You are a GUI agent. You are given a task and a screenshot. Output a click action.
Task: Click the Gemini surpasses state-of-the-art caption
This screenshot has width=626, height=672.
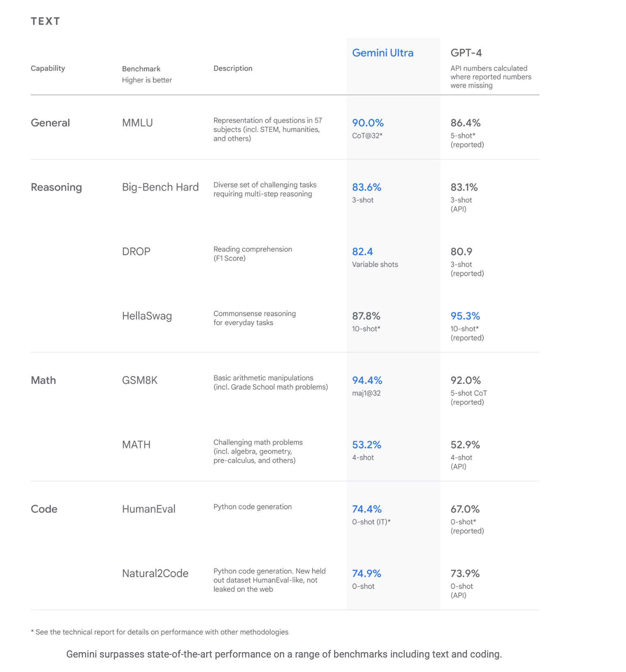[284, 654]
